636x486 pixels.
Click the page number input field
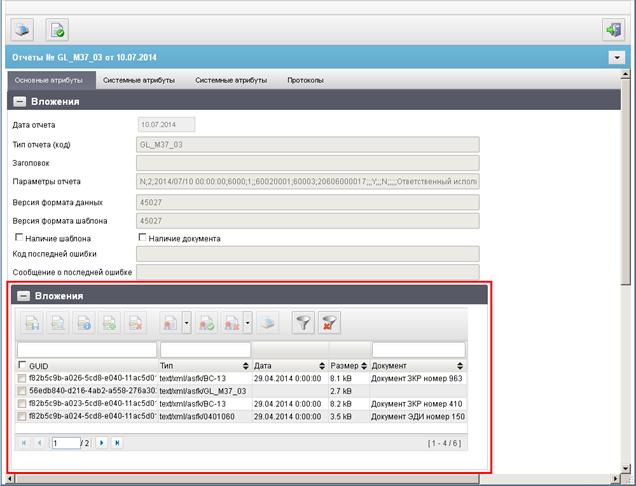click(x=66, y=443)
